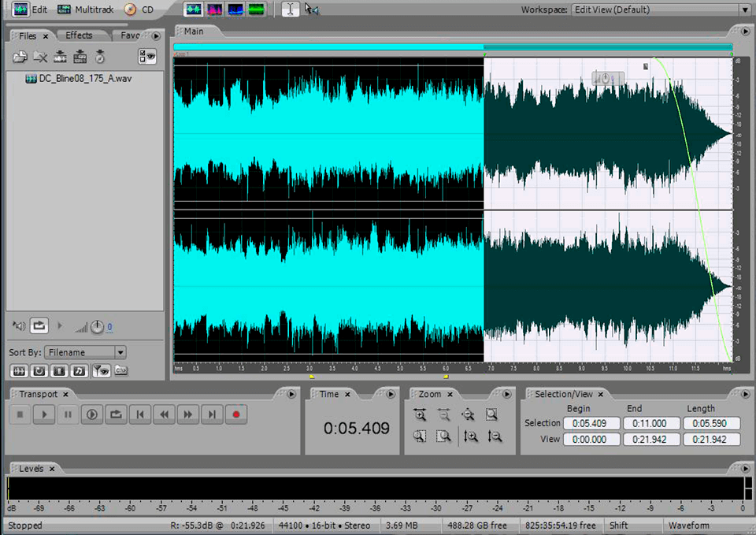The width and height of the screenshot is (756, 535).
Task: Select the Main tab
Action: 193,31
